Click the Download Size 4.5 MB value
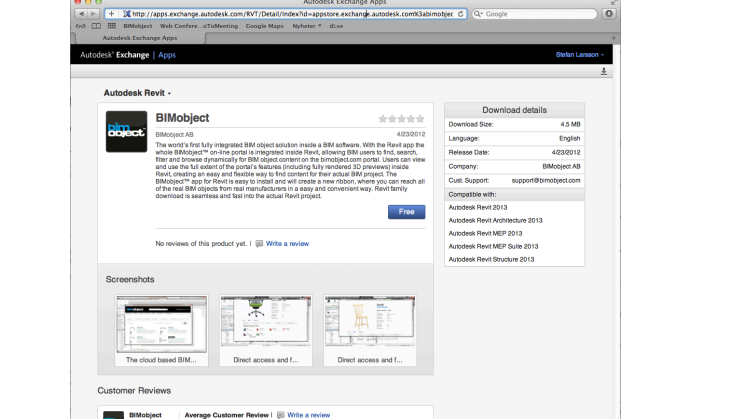This screenshot has width=746, height=419. click(x=570, y=125)
